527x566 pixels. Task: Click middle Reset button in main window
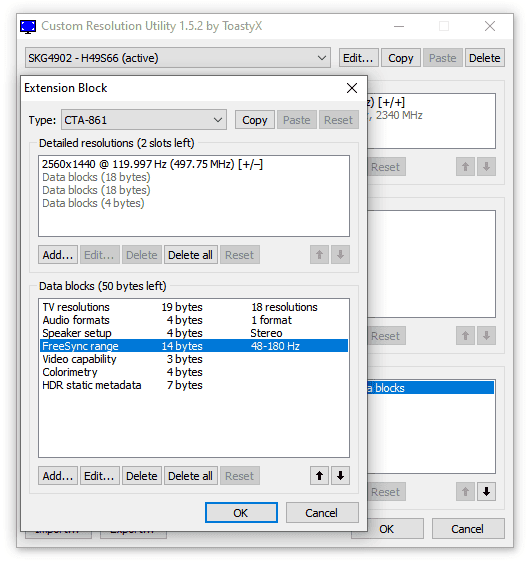pyautogui.click(x=386, y=336)
